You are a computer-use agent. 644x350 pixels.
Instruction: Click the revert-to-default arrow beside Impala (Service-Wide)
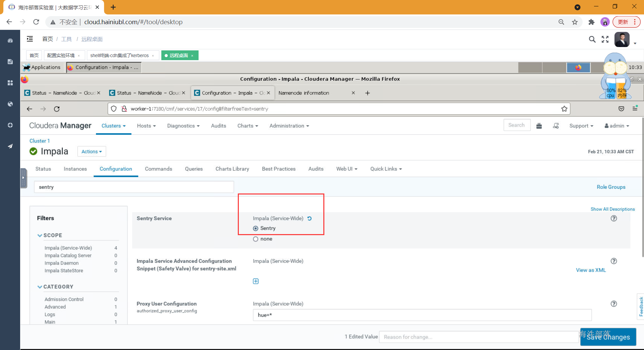[x=310, y=218]
